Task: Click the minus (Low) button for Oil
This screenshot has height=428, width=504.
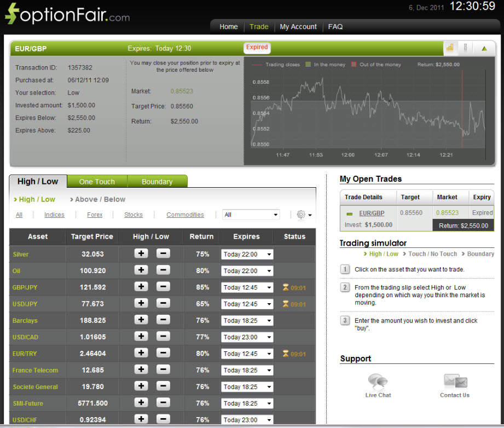Action: pyautogui.click(x=163, y=270)
